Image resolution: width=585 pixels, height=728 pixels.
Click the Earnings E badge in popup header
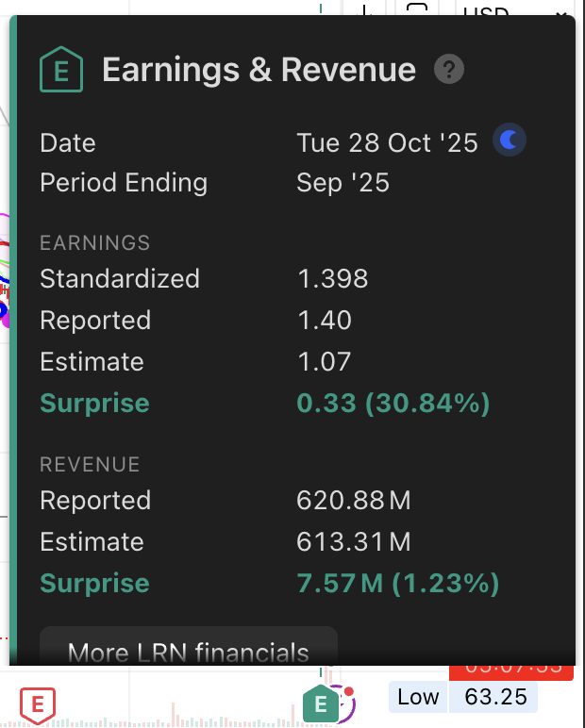(61, 70)
